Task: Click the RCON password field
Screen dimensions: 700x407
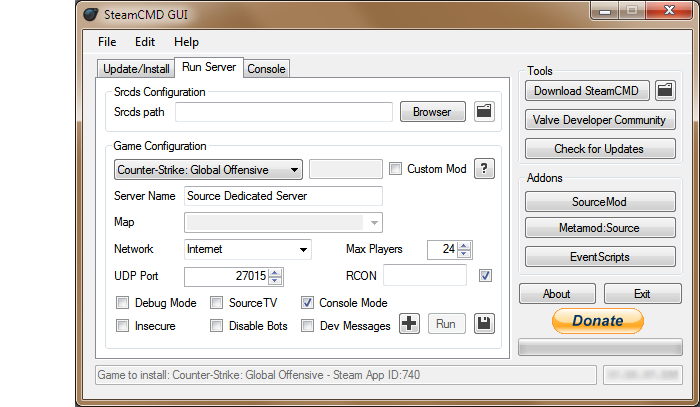Action: pos(425,275)
